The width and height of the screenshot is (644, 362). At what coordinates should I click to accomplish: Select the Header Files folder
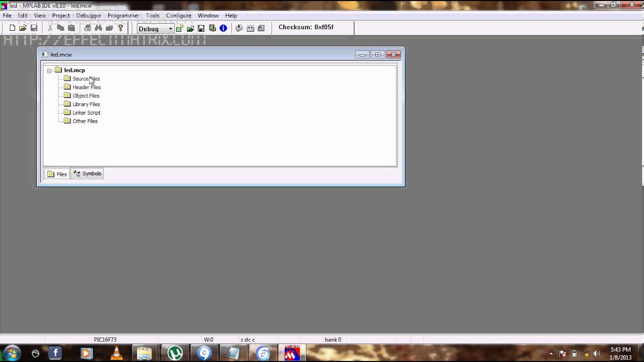tap(87, 87)
